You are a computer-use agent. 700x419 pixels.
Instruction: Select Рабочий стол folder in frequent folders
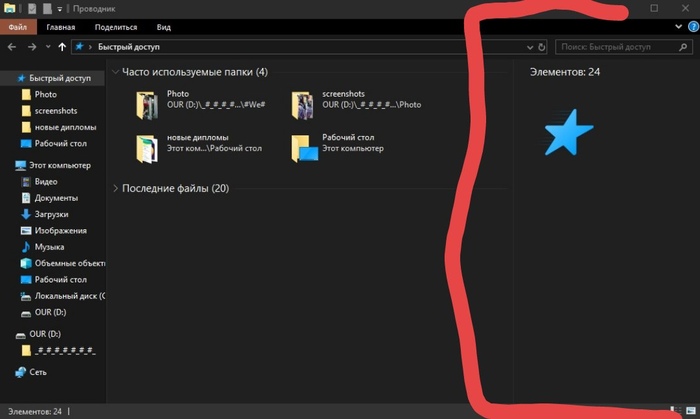point(338,148)
